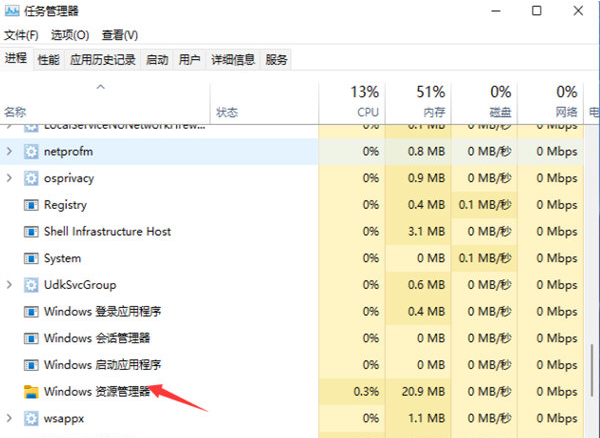Switch to the 启动 tab
Screen dimensions: 600x438
[x=157, y=60]
